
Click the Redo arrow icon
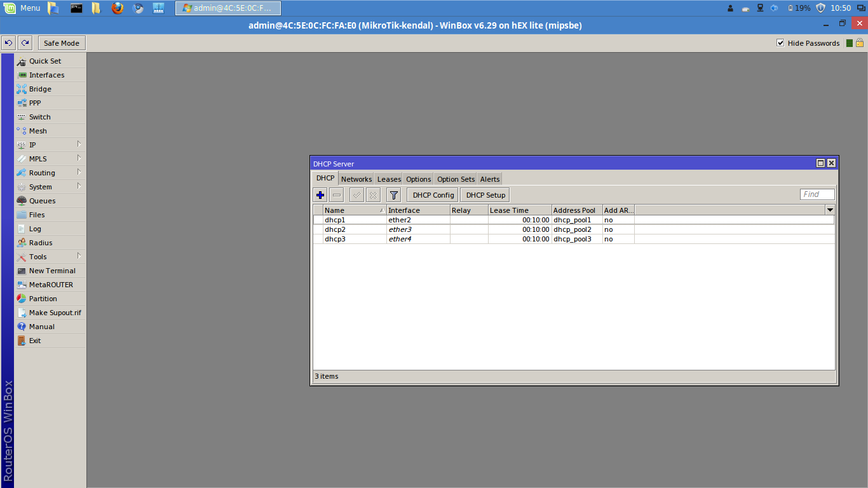25,43
